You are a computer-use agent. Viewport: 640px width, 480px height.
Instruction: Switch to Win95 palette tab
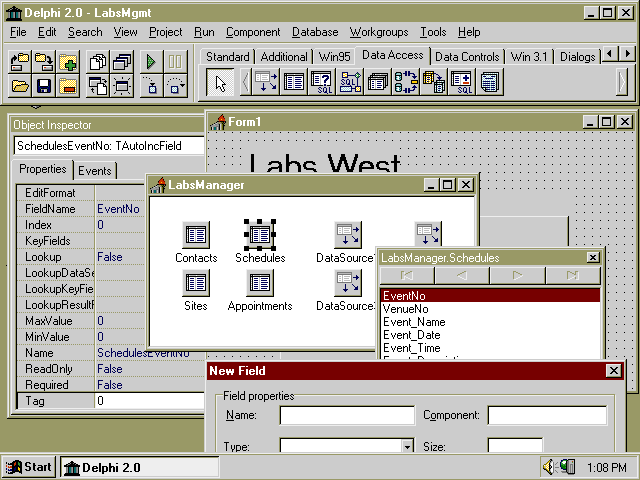334,57
